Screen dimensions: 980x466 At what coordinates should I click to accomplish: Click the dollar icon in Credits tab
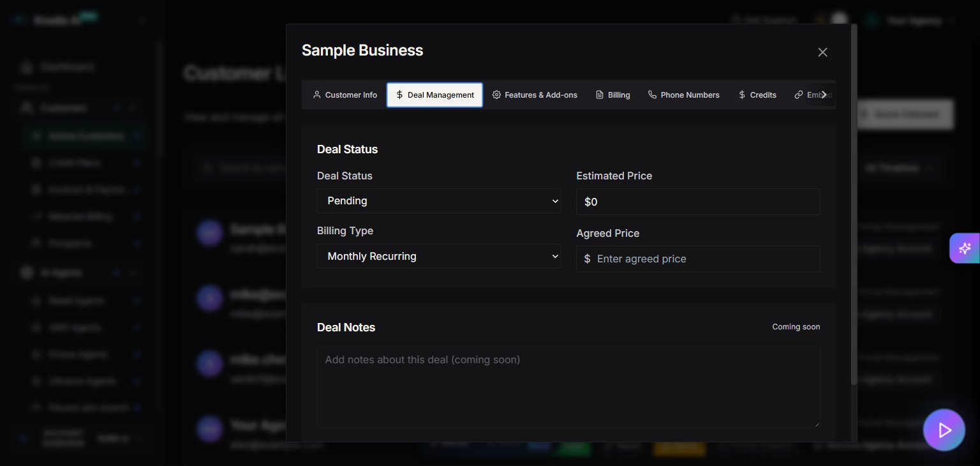click(741, 94)
